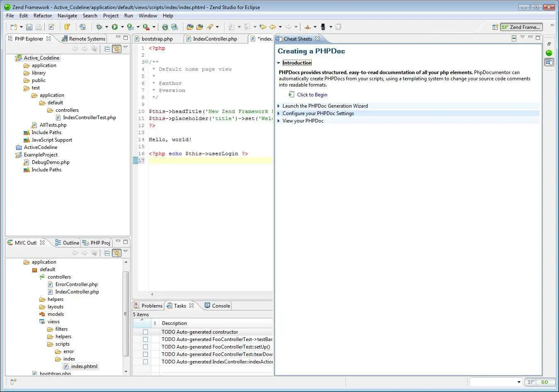Click the green status icon in right trim
559x392 pixels.
(x=549, y=53)
